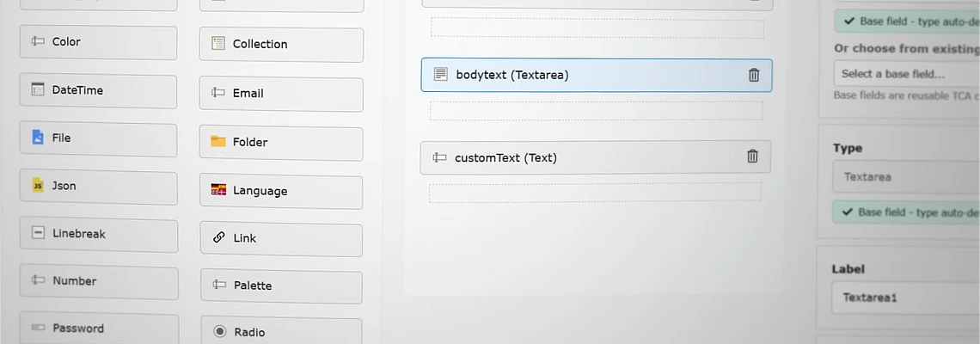
Task: Click the 'Or choose from existing' label
Action: [907, 48]
